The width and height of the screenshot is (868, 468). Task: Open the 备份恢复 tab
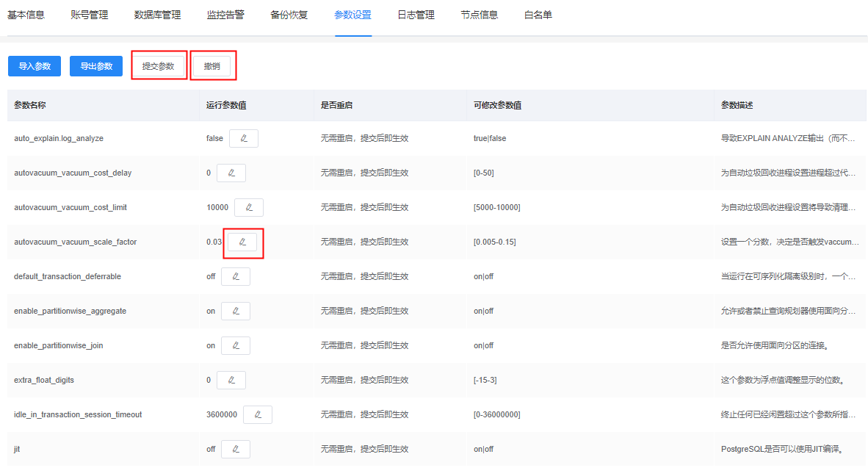point(289,15)
